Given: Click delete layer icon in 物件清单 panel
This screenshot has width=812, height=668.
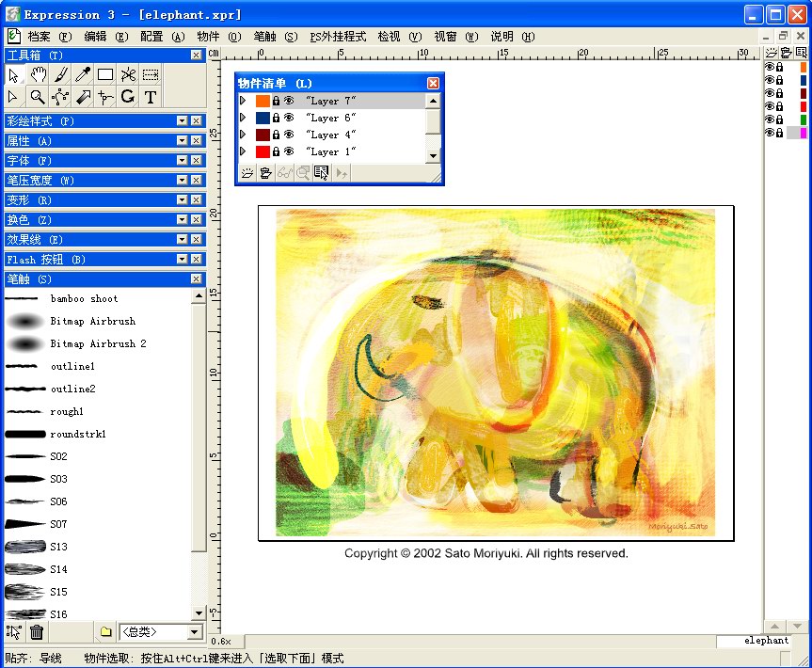Looking at the screenshot, I should click(266, 173).
